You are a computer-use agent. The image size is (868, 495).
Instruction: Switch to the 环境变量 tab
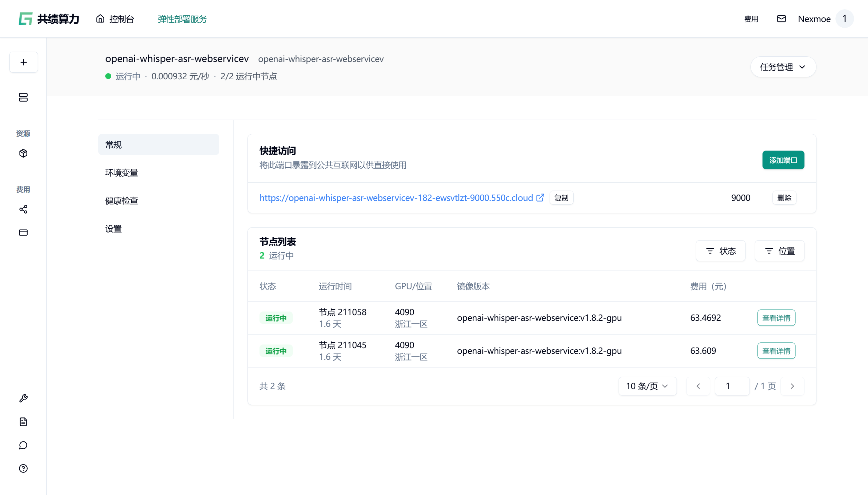tap(122, 173)
